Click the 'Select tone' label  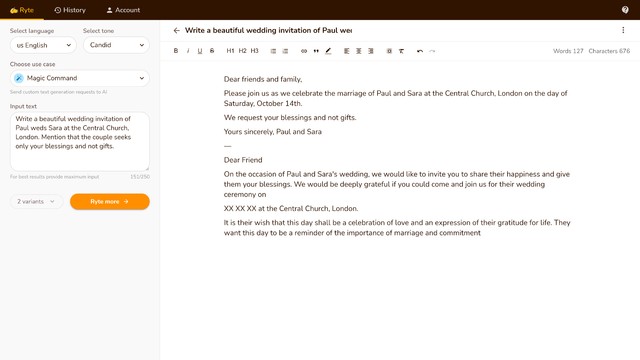(98, 31)
